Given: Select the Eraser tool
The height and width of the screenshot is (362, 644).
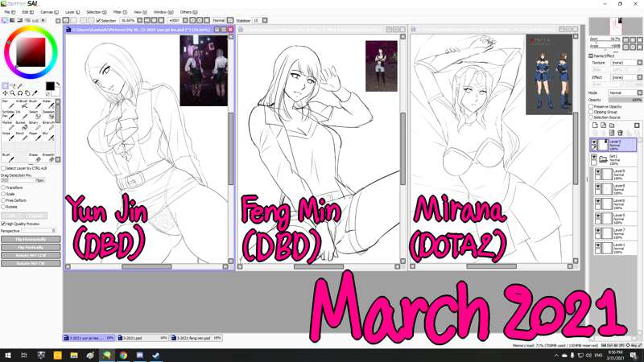Looking at the screenshot, I should (34, 158).
